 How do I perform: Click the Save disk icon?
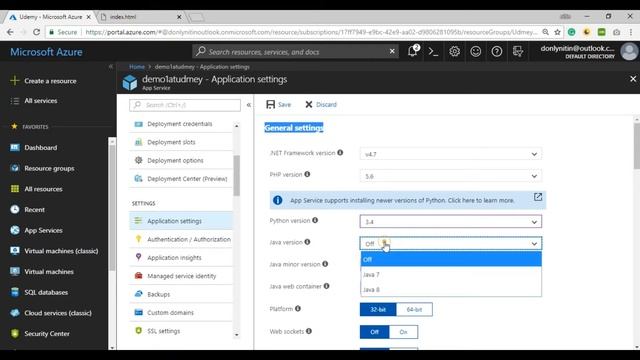(x=270, y=104)
